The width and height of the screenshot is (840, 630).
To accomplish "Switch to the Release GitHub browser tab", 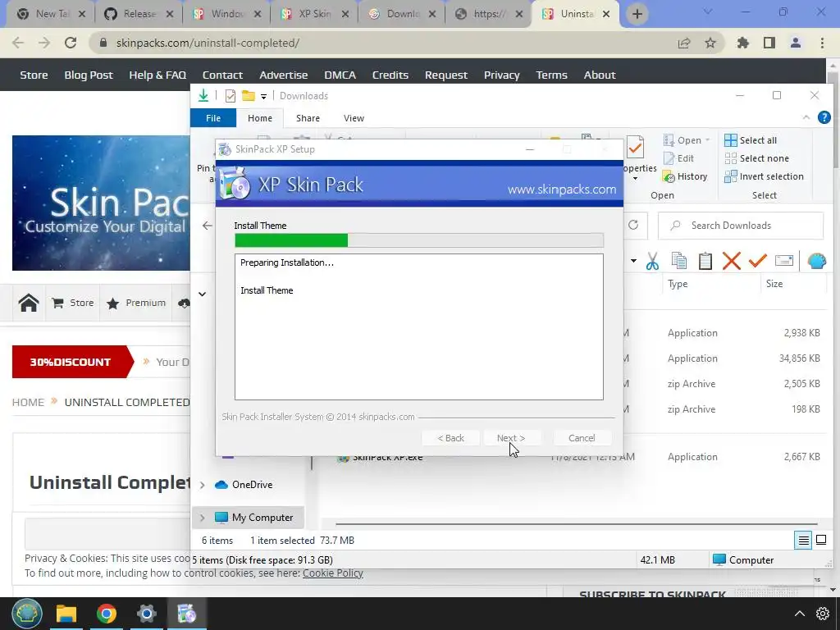I will (x=139, y=14).
